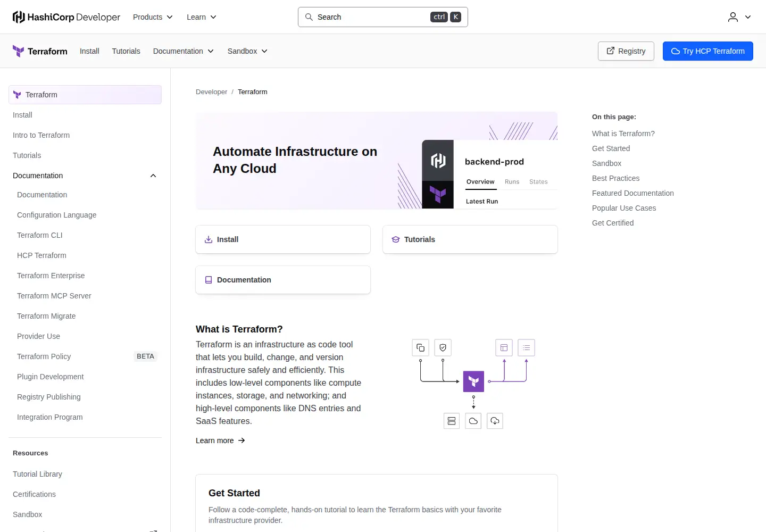This screenshot has width=766, height=532.
Task: Open the user account icon menu
Action: click(x=733, y=17)
